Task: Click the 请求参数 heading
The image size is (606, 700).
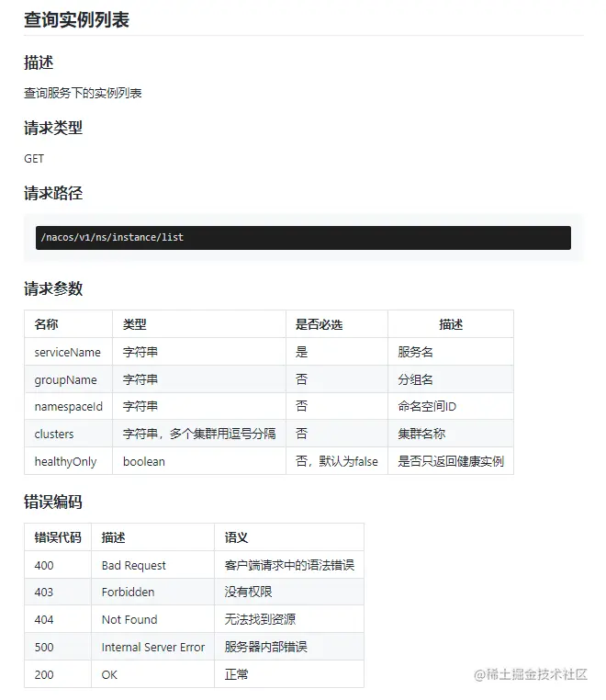Action: [53, 288]
